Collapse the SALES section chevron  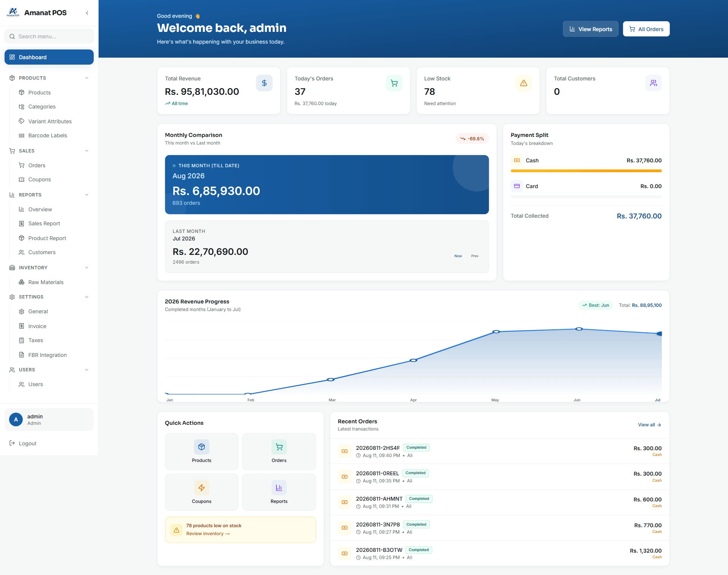(x=87, y=151)
